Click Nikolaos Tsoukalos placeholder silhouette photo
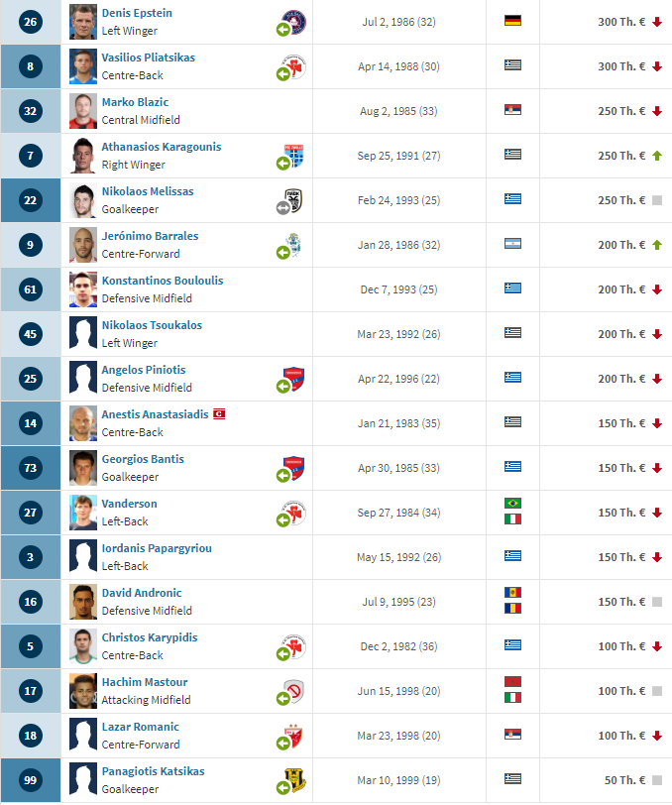This screenshot has width=672, height=805. (x=83, y=334)
